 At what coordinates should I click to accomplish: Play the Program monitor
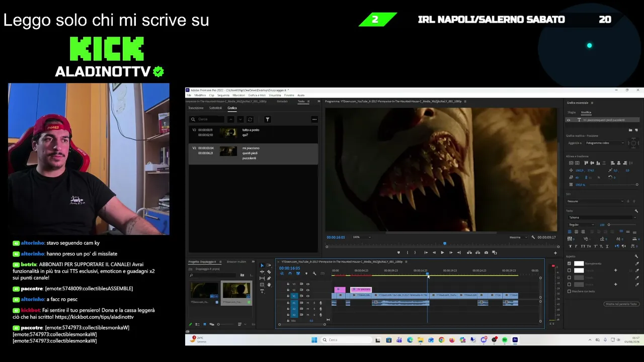442,252
